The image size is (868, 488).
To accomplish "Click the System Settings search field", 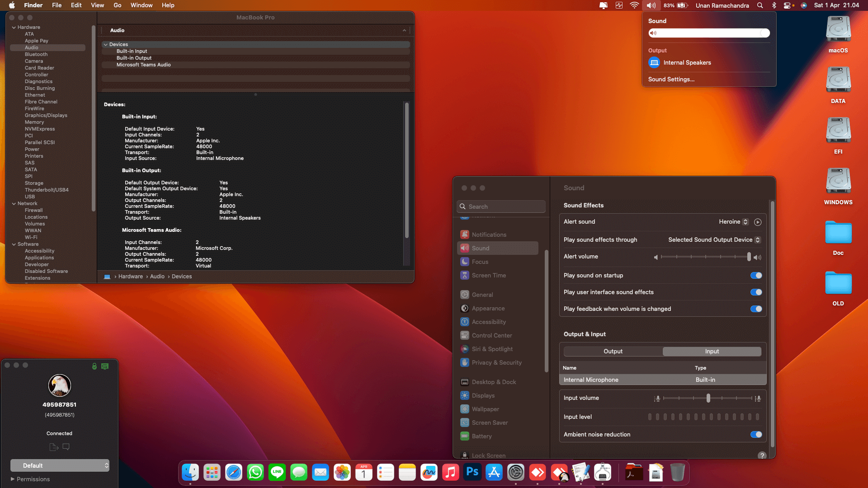I will point(501,206).
